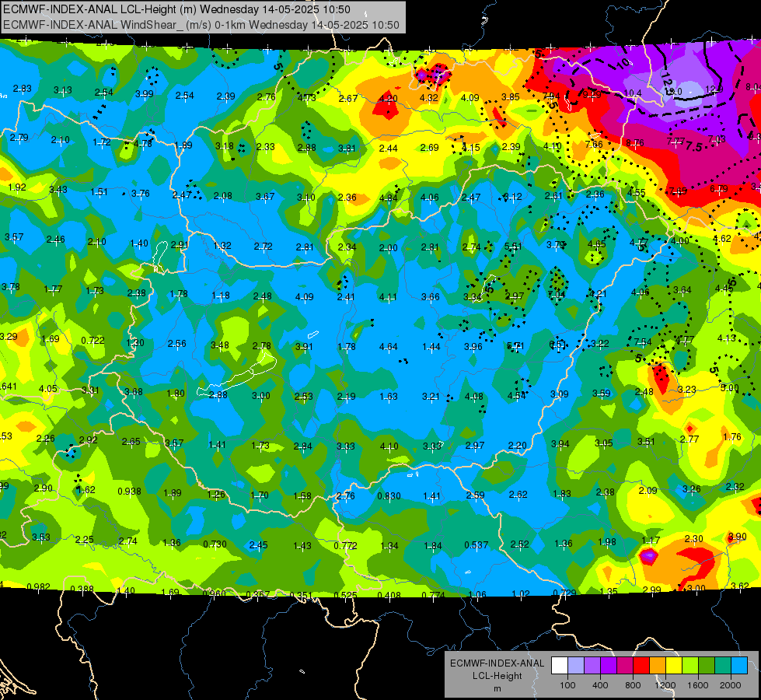Click the grid value 7.04
The image size is (761, 700).
click(557, 295)
